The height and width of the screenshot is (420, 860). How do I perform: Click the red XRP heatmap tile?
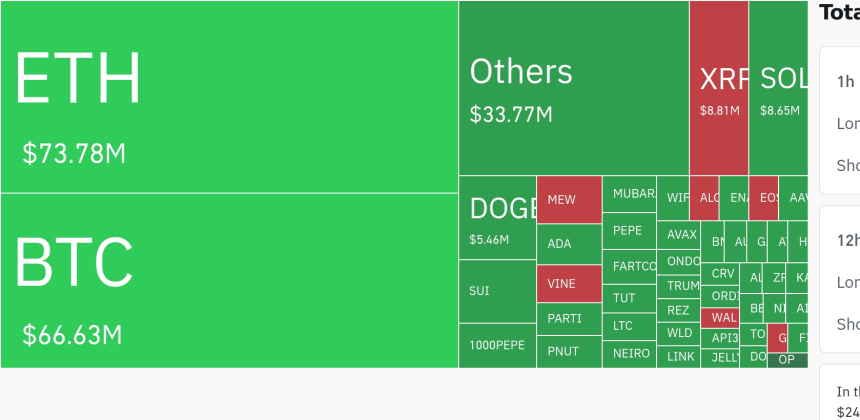coord(718,88)
